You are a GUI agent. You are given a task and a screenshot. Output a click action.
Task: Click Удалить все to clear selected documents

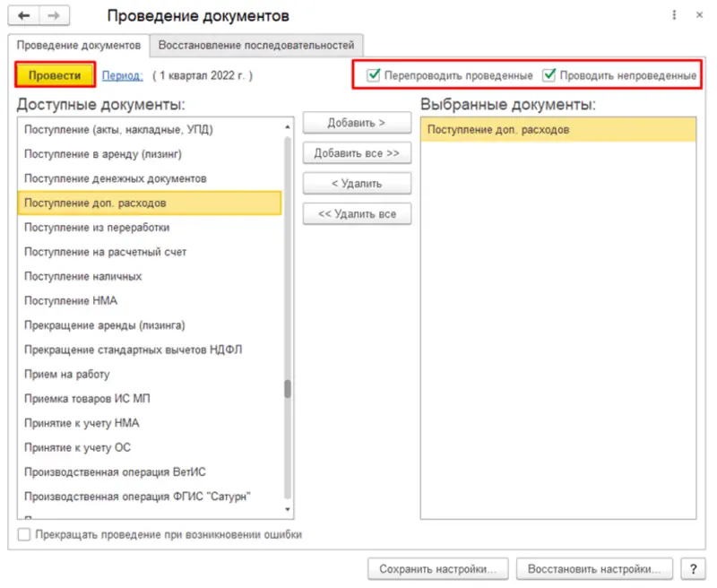coord(357,214)
